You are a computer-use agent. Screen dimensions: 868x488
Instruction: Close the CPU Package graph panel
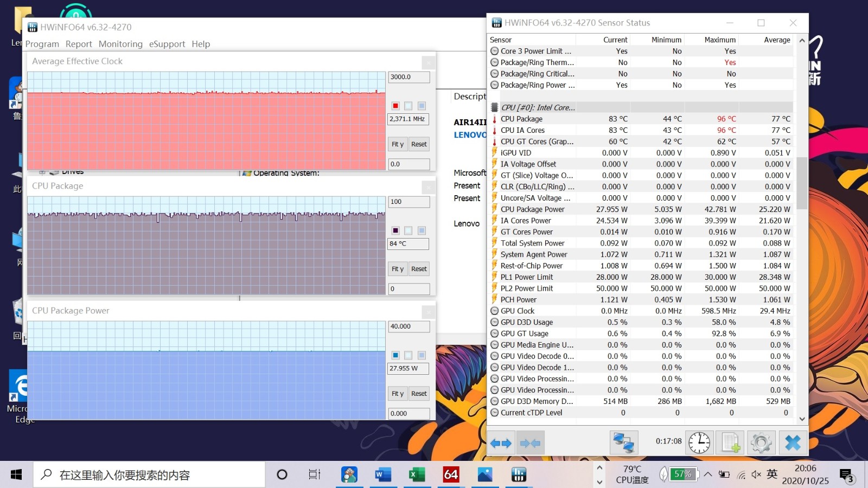click(428, 187)
